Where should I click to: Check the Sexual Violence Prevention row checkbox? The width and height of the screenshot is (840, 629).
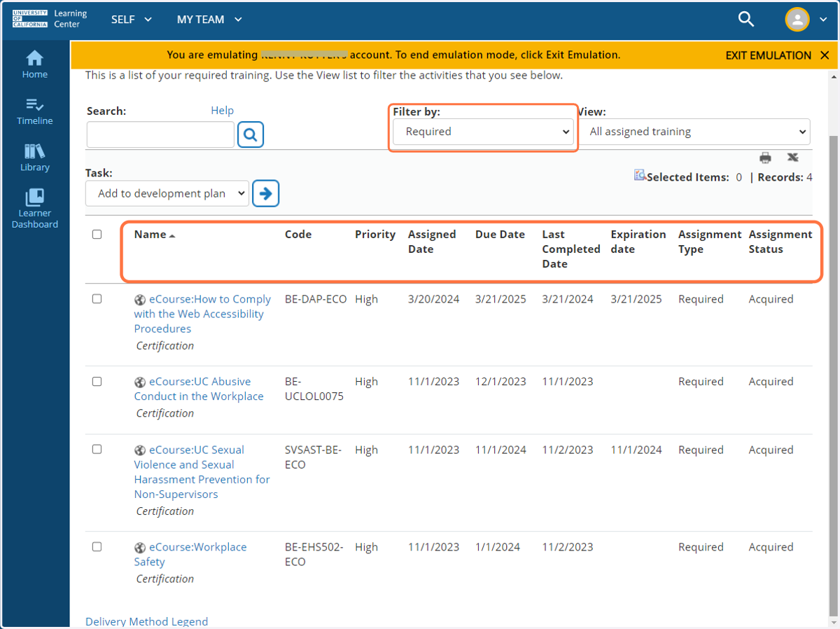[97, 450]
